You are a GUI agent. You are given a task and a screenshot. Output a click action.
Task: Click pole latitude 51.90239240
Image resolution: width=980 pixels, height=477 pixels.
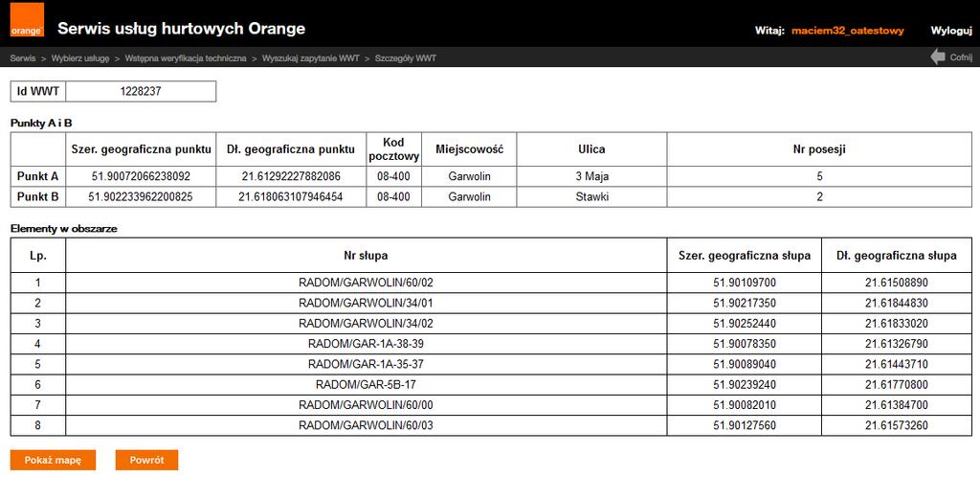[x=745, y=385]
